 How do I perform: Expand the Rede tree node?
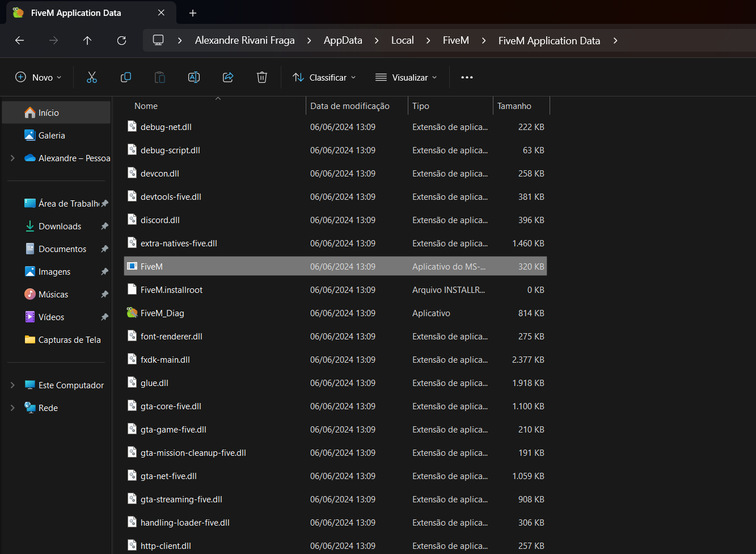[x=12, y=408]
